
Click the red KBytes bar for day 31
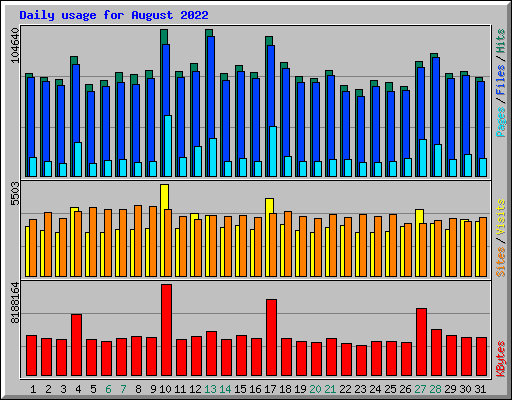coord(481,357)
